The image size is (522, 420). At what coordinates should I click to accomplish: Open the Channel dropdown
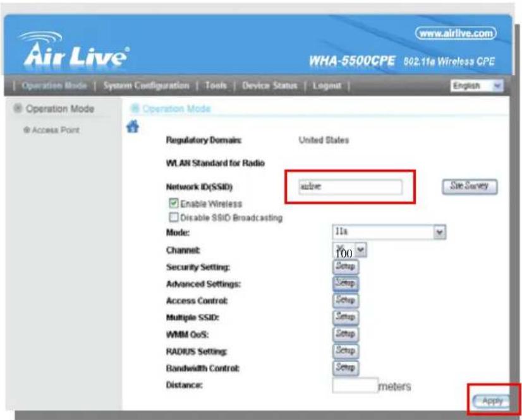[349, 250]
